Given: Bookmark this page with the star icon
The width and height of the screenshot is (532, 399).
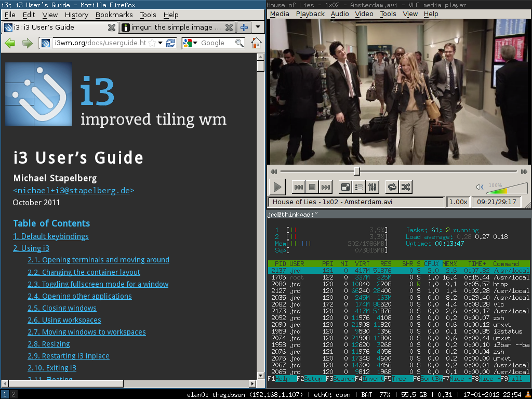Looking at the screenshot, I should (153, 43).
